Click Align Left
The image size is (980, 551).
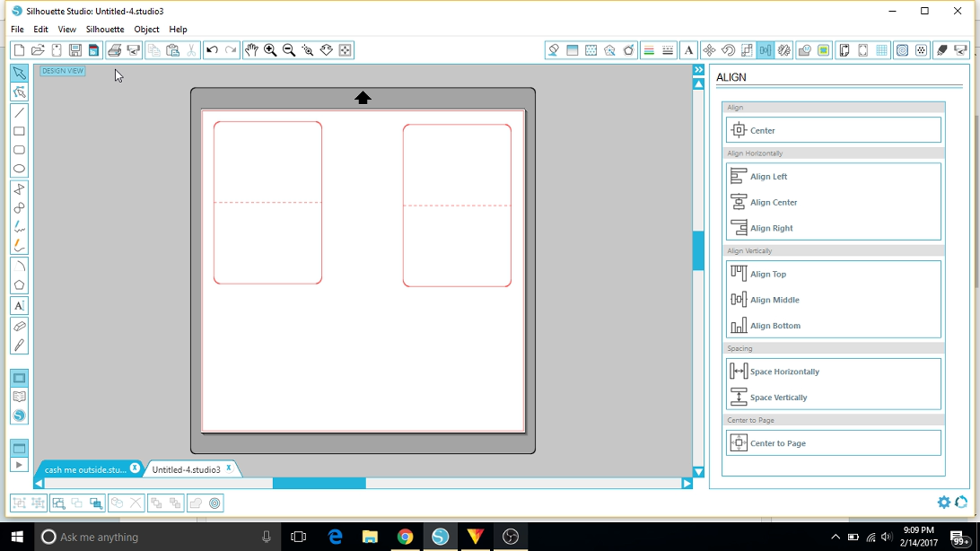[x=833, y=176]
